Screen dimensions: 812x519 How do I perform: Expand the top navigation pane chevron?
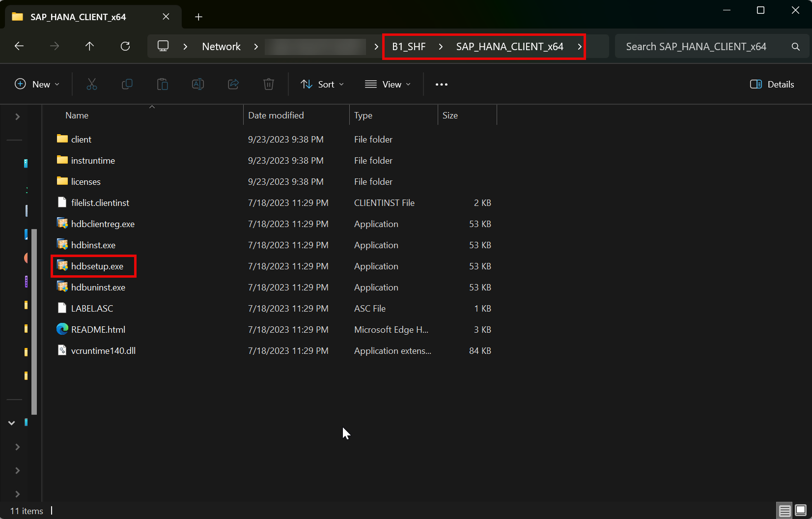click(18, 116)
